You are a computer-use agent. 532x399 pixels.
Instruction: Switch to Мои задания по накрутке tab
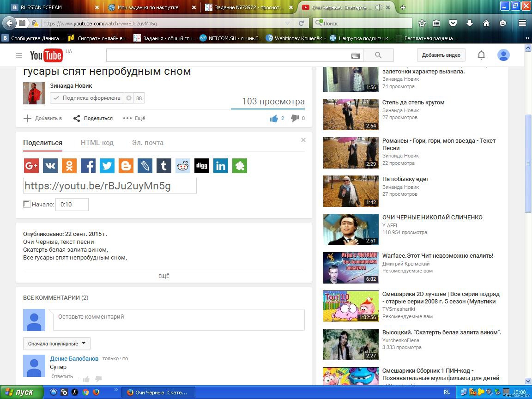[x=151, y=7]
